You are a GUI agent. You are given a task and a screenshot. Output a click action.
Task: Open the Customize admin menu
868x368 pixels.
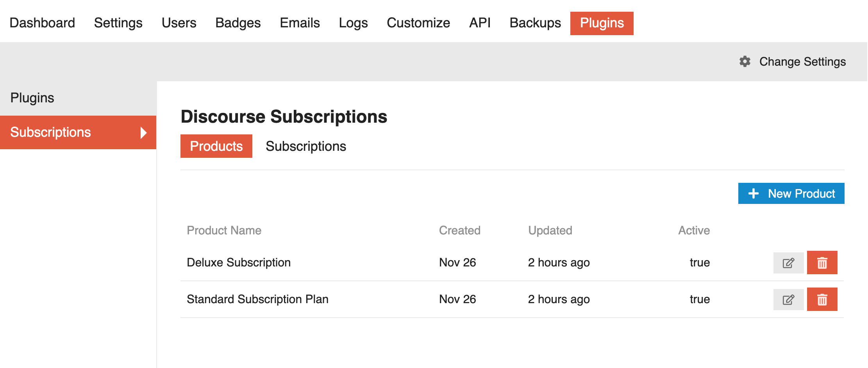coord(418,23)
